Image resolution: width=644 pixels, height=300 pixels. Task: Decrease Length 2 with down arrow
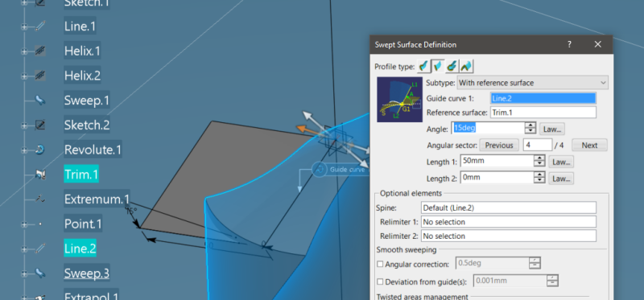coord(539,181)
